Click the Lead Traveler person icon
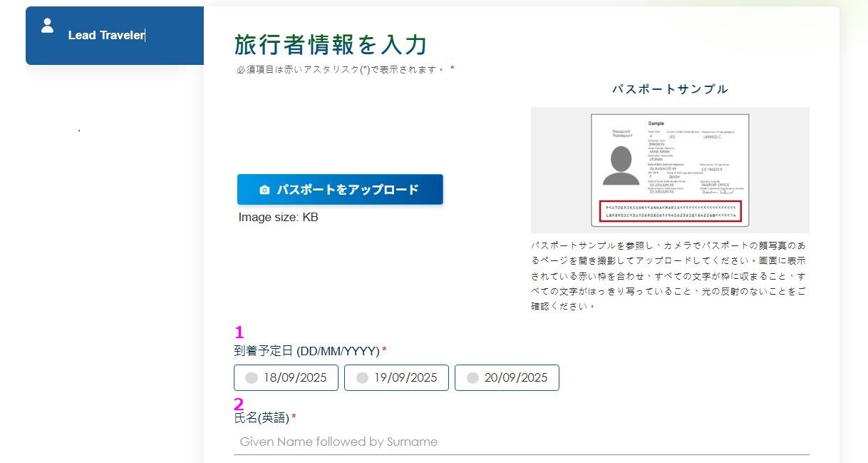Screen dimensions: 868x463 pyautogui.click(x=48, y=26)
